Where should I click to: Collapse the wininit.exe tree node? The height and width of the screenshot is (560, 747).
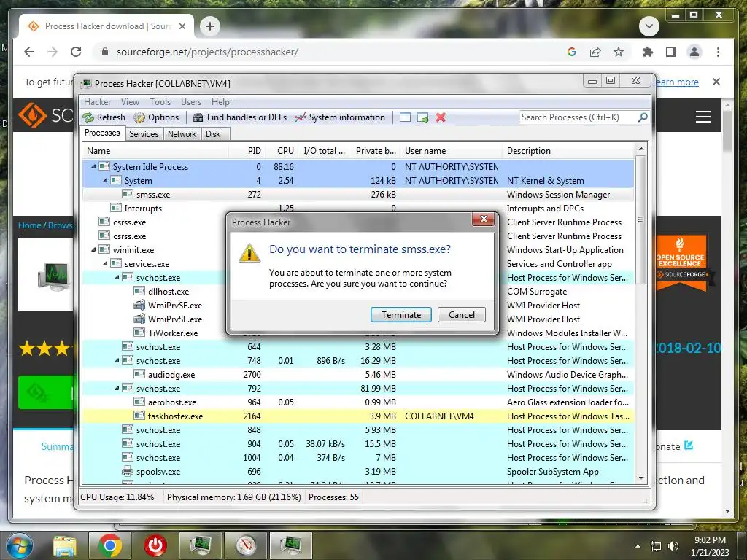[x=94, y=249]
